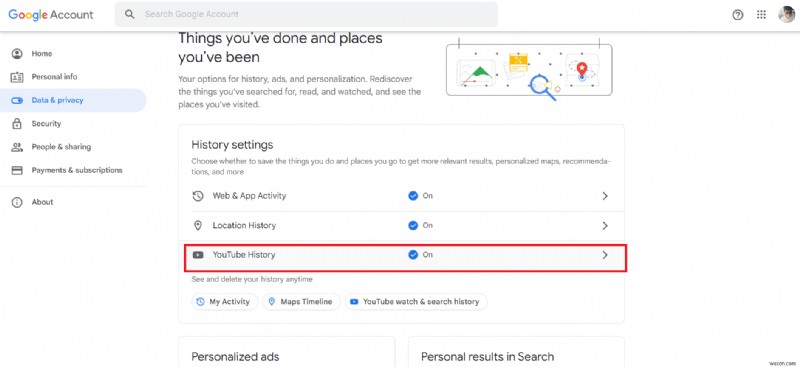Click the Data & privacy toggle icon
The height and width of the screenshot is (367, 800).
tap(17, 101)
